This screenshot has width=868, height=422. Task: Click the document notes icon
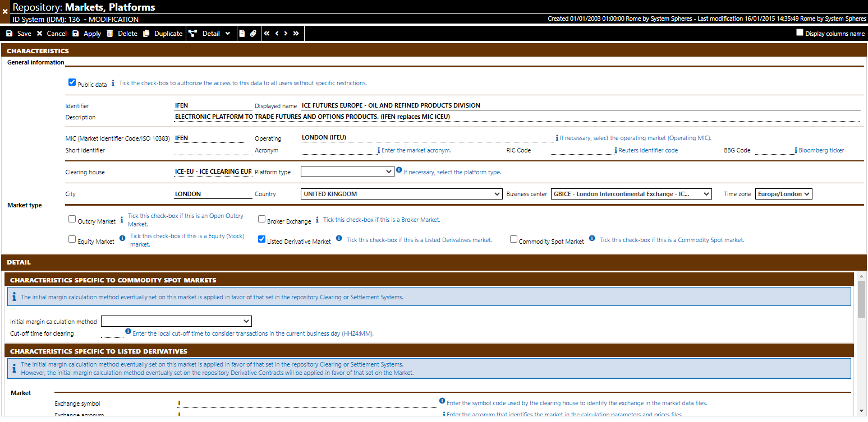(x=242, y=34)
